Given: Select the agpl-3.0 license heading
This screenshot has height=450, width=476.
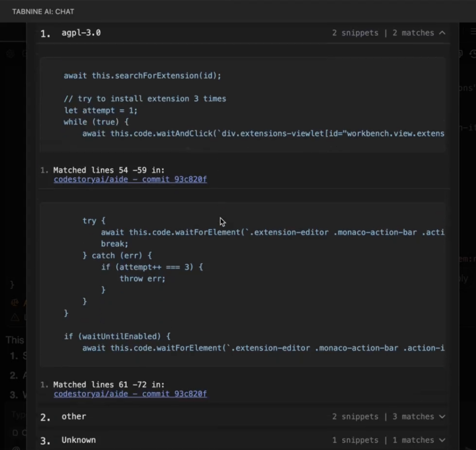Looking at the screenshot, I should (81, 33).
